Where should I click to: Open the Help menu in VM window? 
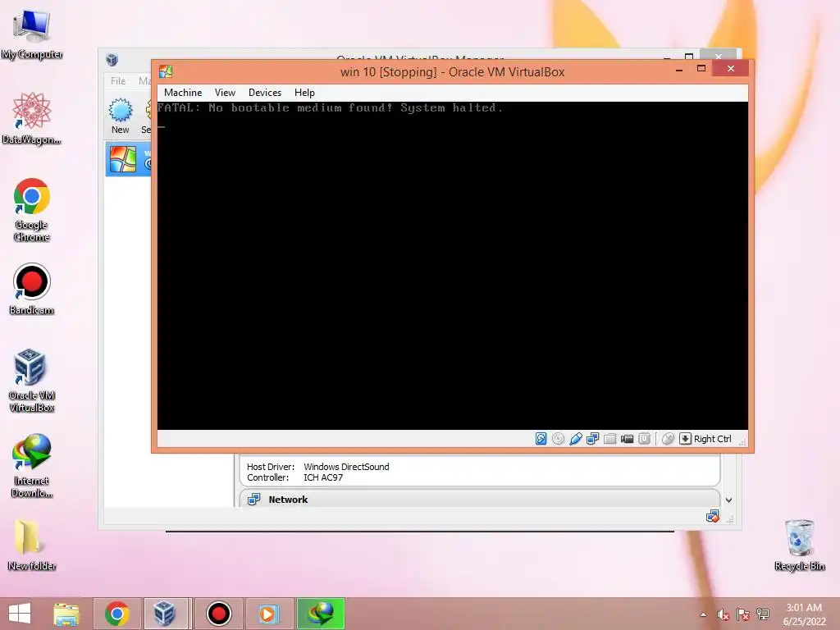[x=304, y=93]
